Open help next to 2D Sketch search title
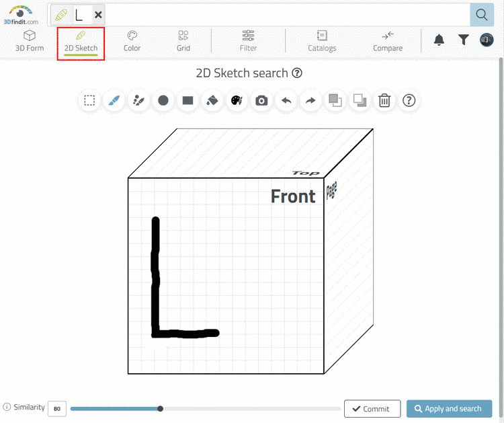504x423 pixels. pyautogui.click(x=297, y=73)
